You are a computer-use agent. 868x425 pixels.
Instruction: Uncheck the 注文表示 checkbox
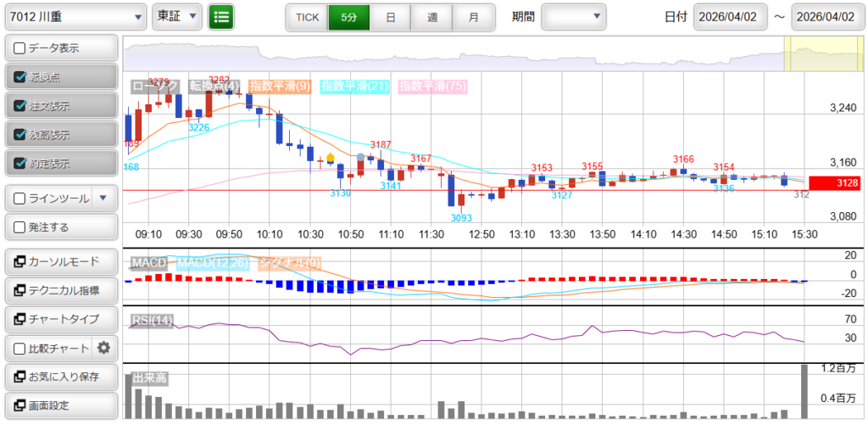19,106
